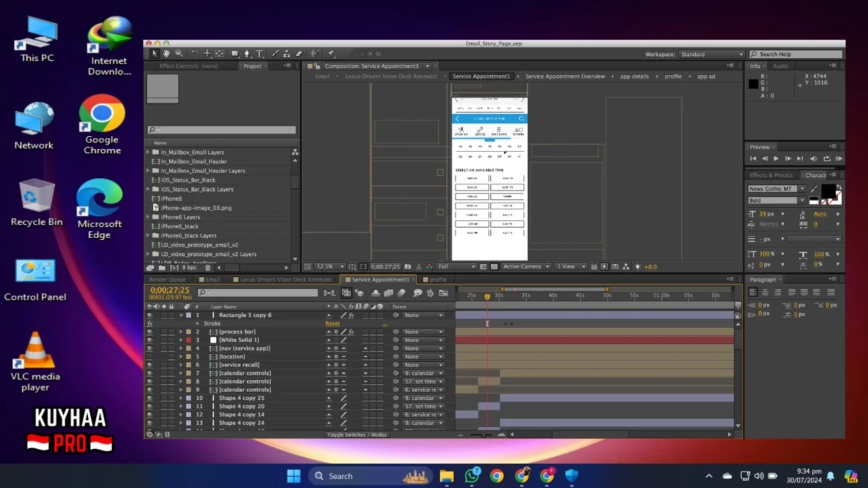Click the RAM Preview button
Viewport: 868px width, 488px height.
click(x=839, y=159)
